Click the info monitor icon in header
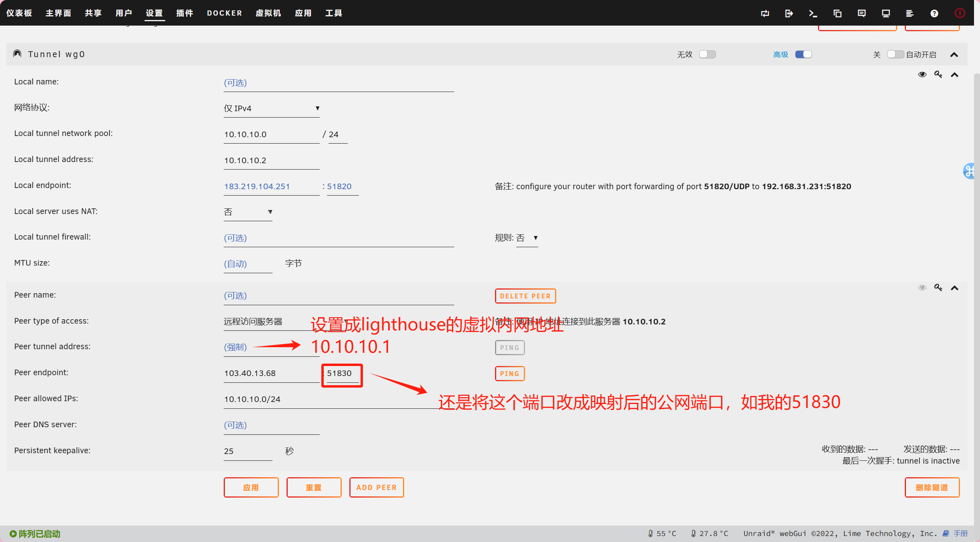Image resolution: width=980 pixels, height=542 pixels. (886, 13)
